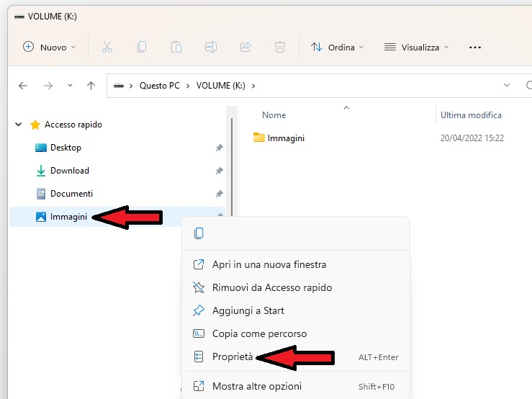
Task: Click VOLUME (K:) breadcrumb in address bar
Action: coord(221,86)
